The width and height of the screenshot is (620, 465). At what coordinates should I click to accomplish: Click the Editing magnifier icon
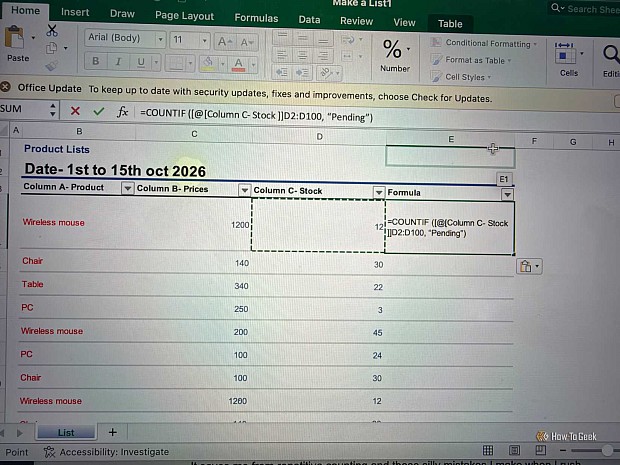[x=611, y=54]
